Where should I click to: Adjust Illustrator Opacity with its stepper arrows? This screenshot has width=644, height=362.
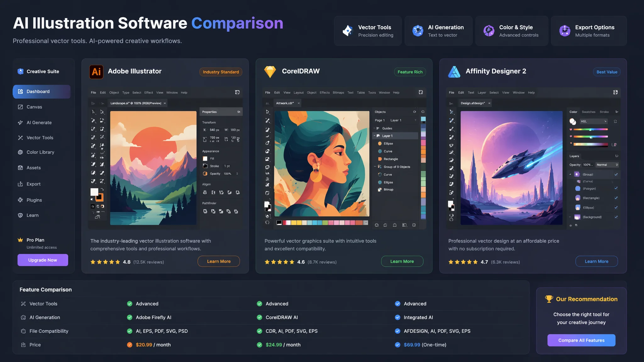pos(237,174)
